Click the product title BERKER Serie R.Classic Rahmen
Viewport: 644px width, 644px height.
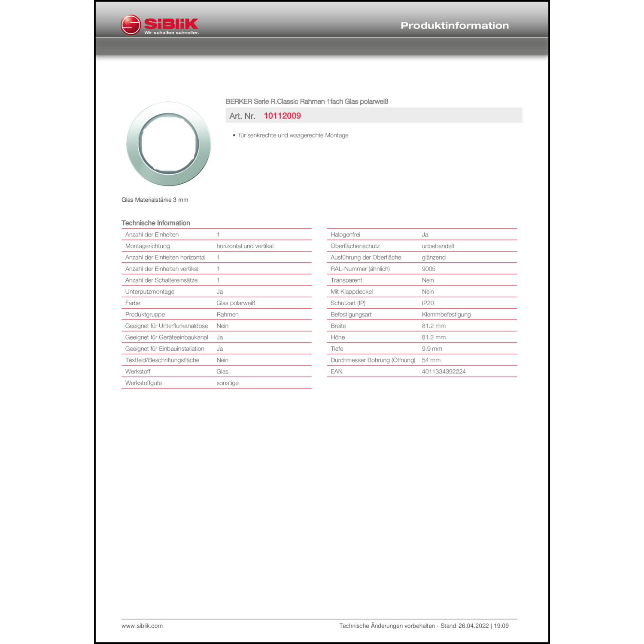click(307, 102)
